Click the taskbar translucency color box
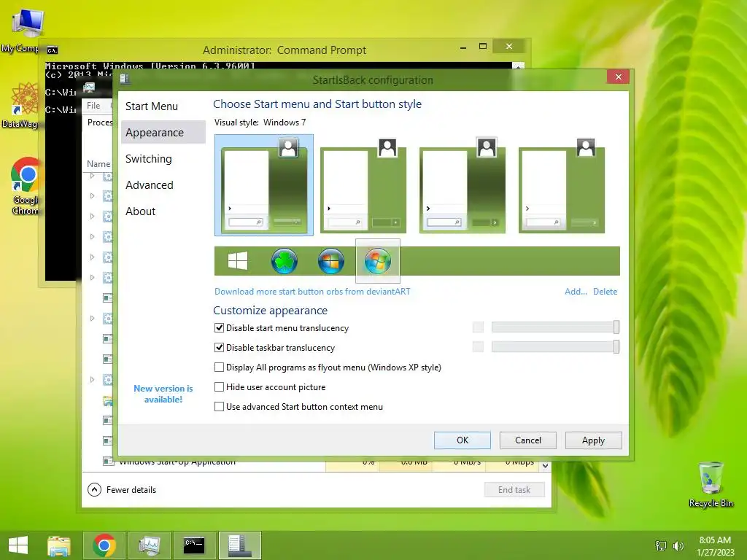This screenshot has height=560, width=747. pyautogui.click(x=478, y=346)
